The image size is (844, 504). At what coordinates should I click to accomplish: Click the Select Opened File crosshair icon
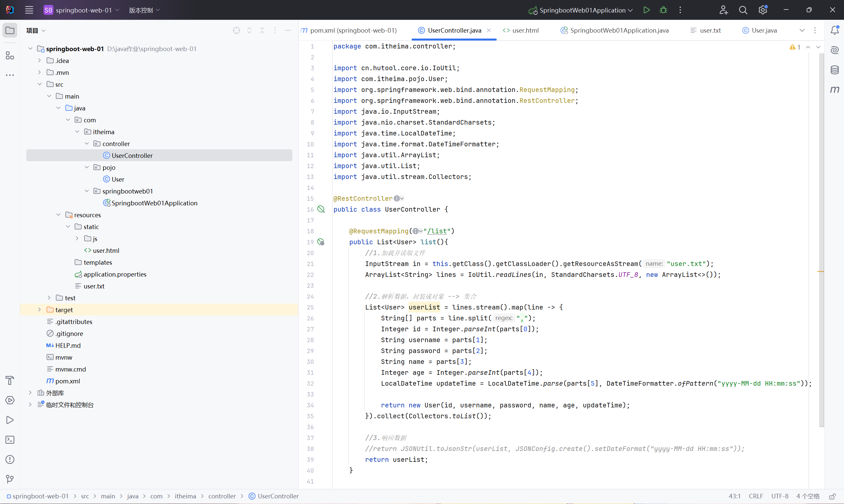pyautogui.click(x=236, y=31)
